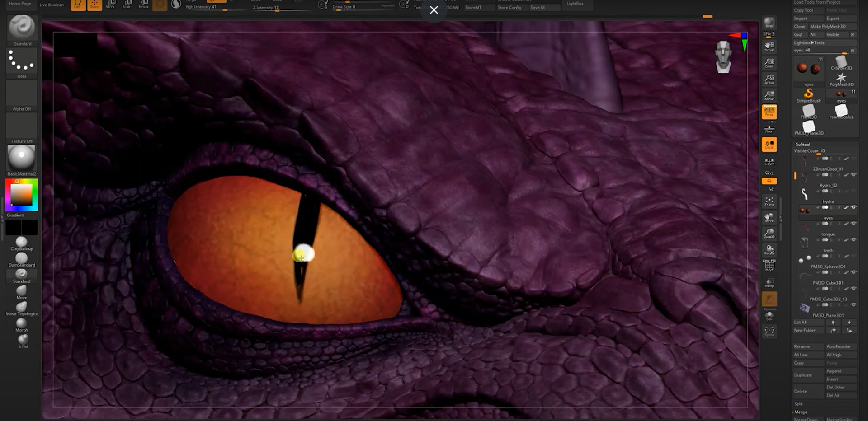Choose the DamStandard brush
Image resolution: width=868 pixels, height=421 pixels.
(x=21, y=258)
